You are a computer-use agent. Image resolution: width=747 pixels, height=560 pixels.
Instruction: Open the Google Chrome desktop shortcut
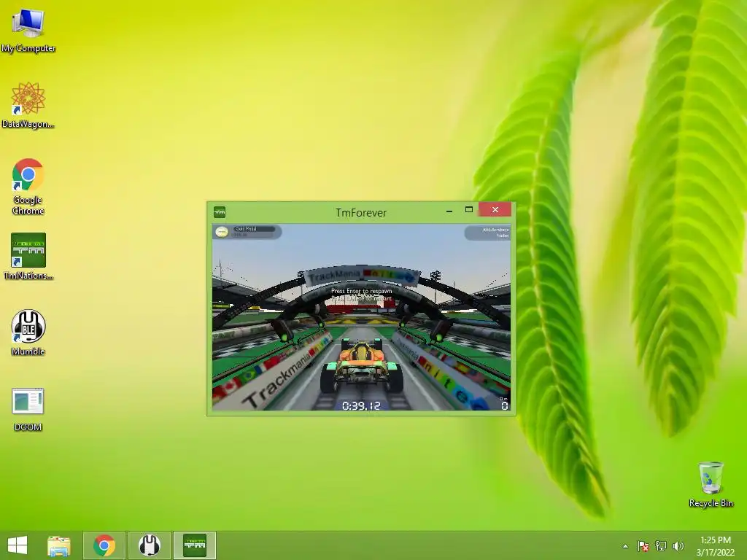[x=28, y=186]
